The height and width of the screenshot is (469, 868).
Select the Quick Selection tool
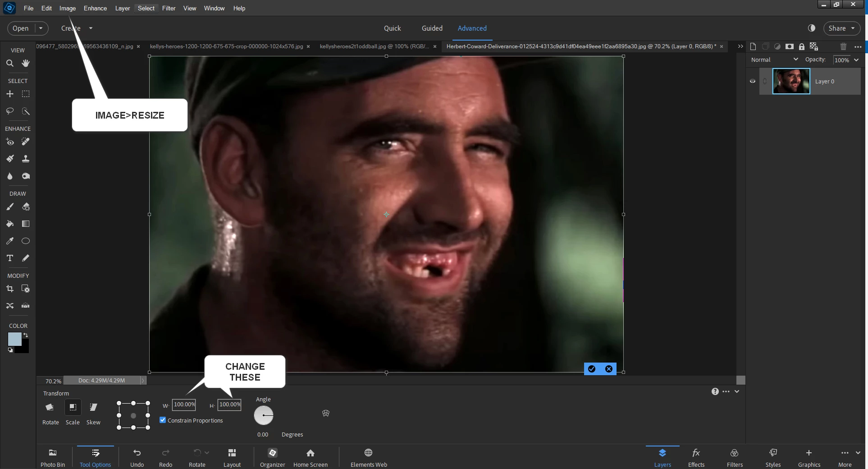(26, 111)
